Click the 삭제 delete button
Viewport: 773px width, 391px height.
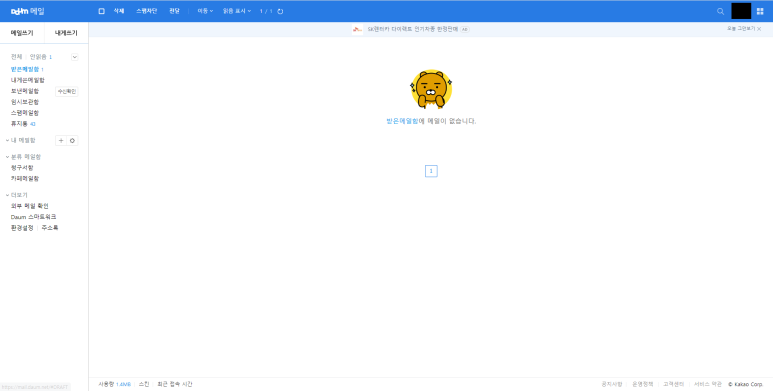point(119,11)
